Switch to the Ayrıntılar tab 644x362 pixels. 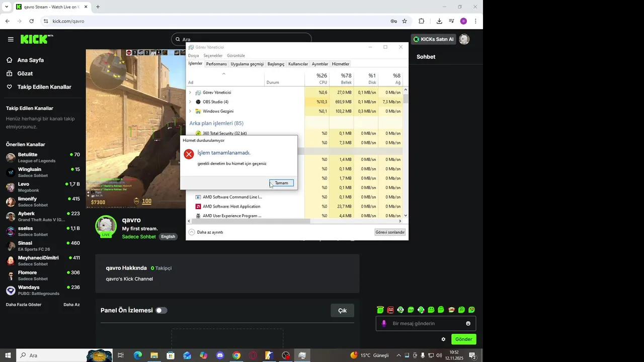pyautogui.click(x=320, y=64)
